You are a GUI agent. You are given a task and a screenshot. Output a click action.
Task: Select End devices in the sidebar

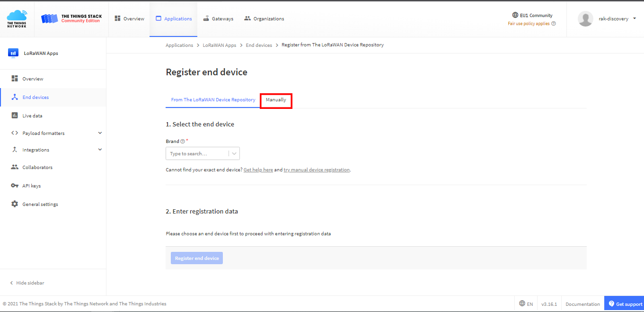click(35, 97)
